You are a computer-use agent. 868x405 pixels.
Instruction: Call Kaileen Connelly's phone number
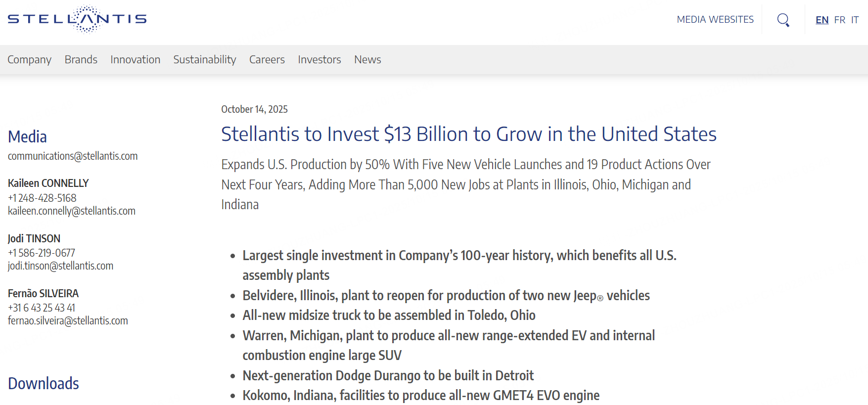click(42, 198)
